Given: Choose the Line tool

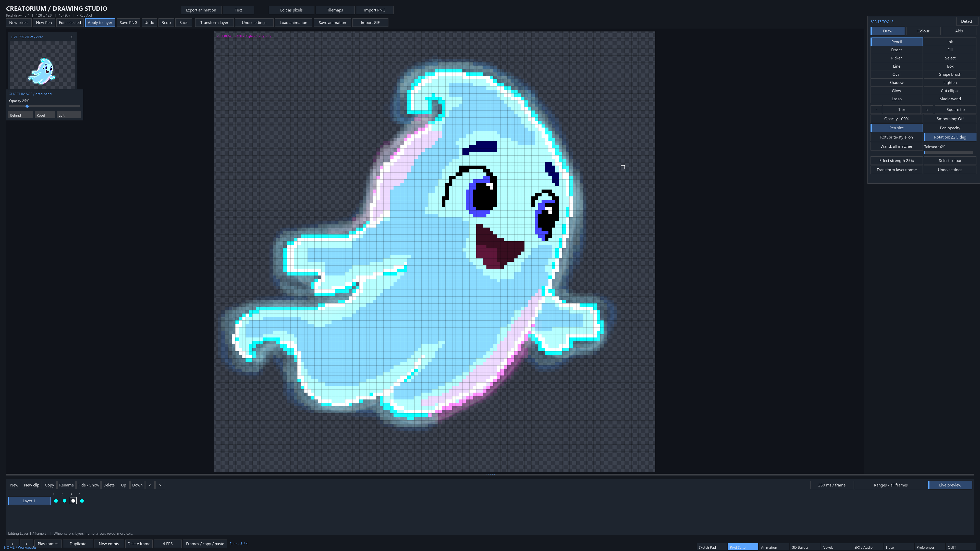Looking at the screenshot, I should pyautogui.click(x=896, y=66).
